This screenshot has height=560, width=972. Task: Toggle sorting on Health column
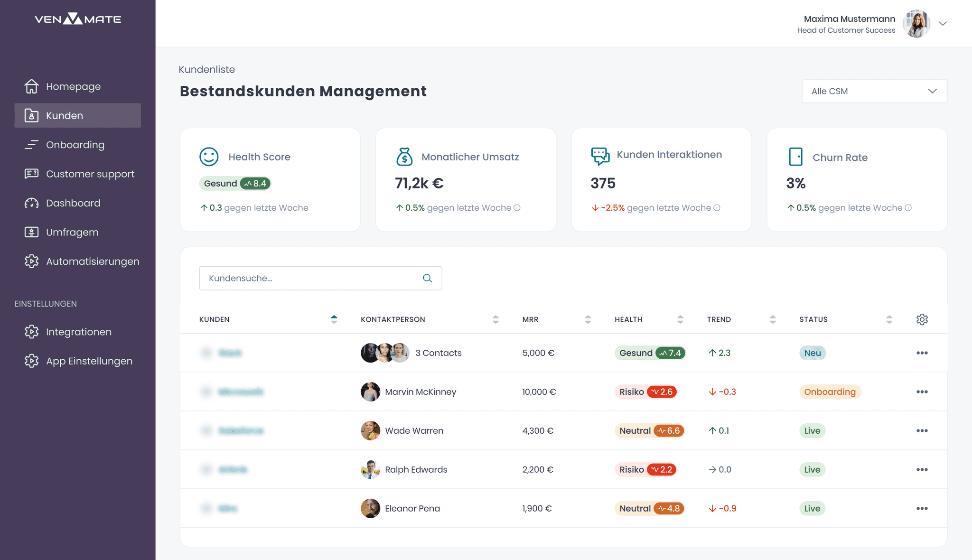coord(680,319)
